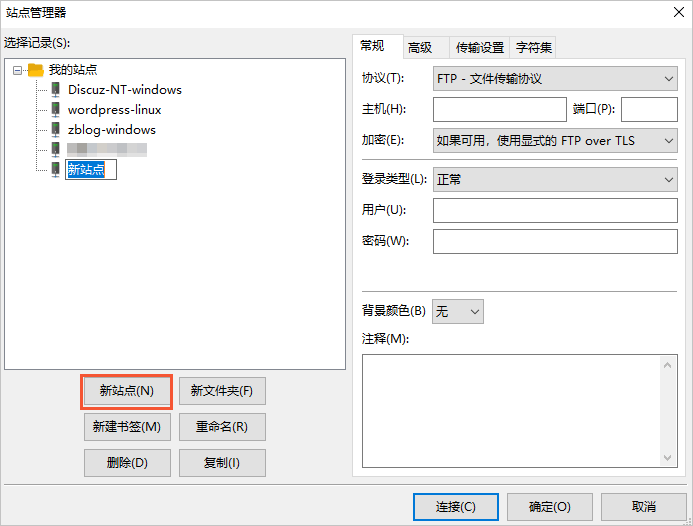Click the comments box scroll up arrow

pos(668,365)
